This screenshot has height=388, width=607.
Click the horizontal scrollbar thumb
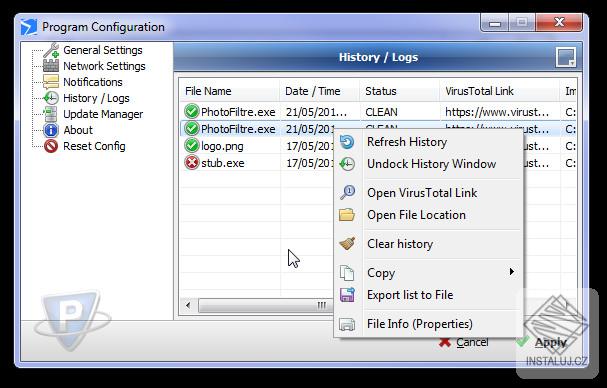point(266,305)
